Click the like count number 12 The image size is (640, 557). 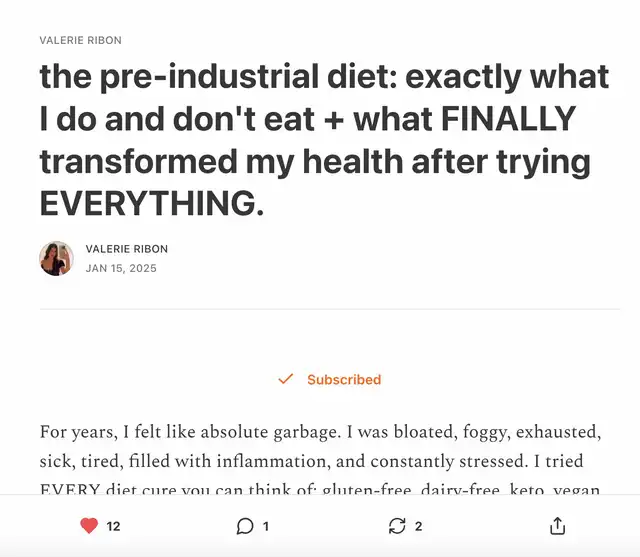tap(113, 526)
